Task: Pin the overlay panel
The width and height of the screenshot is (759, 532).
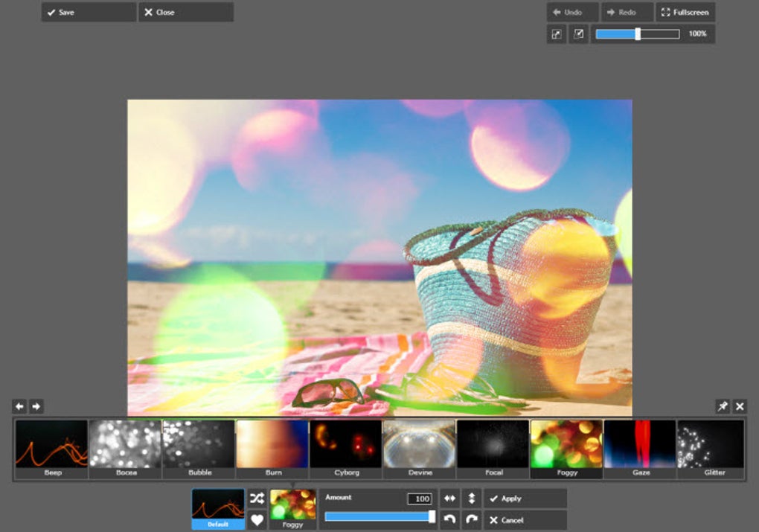Action: 722,406
